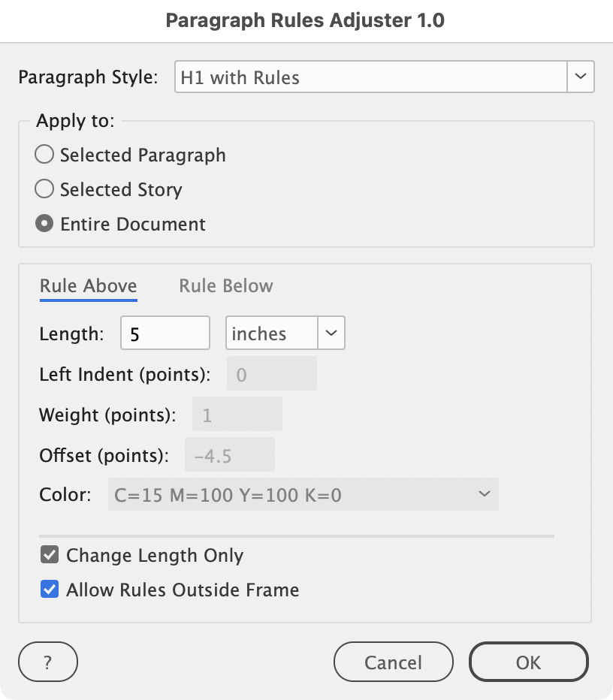Select the Entire Document radio button
Screen dimensions: 613x700
[x=45, y=225]
